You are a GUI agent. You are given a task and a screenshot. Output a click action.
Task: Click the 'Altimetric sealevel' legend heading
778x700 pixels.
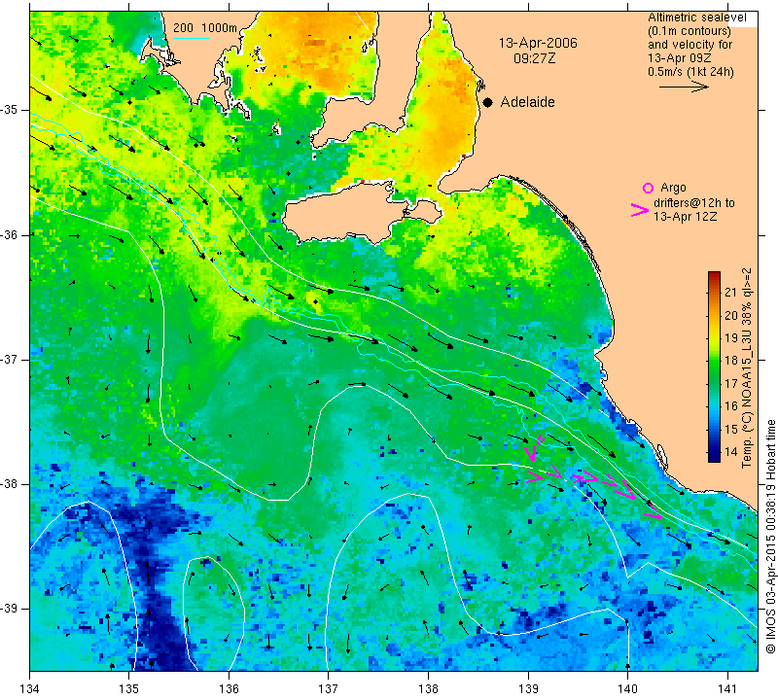(x=697, y=17)
